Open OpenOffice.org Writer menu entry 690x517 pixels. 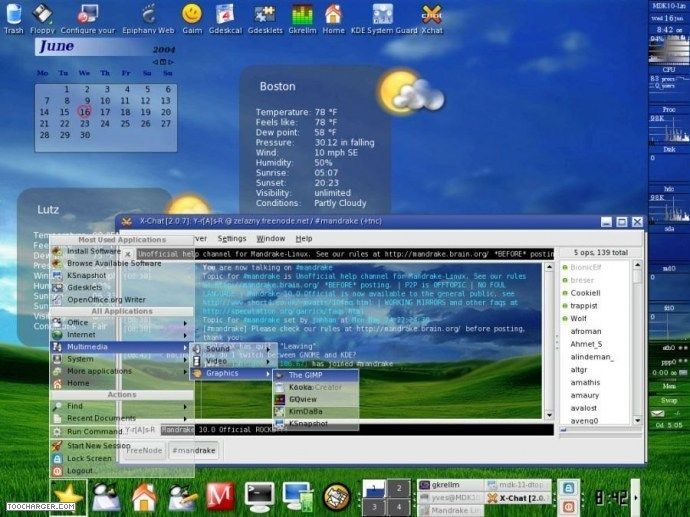click(x=121, y=300)
